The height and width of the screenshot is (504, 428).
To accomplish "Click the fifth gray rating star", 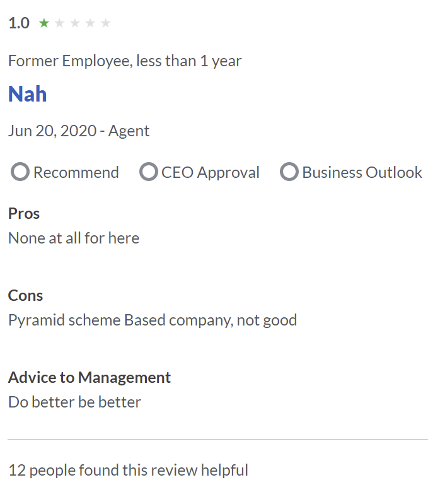I will [x=106, y=23].
